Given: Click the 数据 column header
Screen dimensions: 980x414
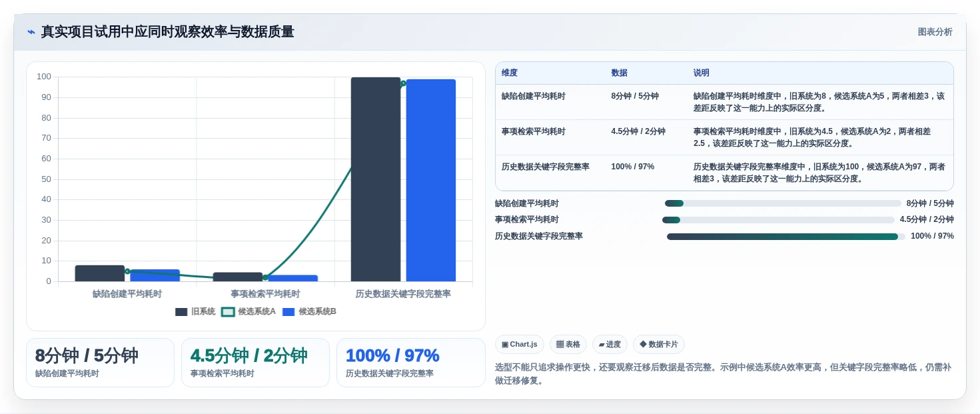Looking at the screenshot, I should pos(619,73).
